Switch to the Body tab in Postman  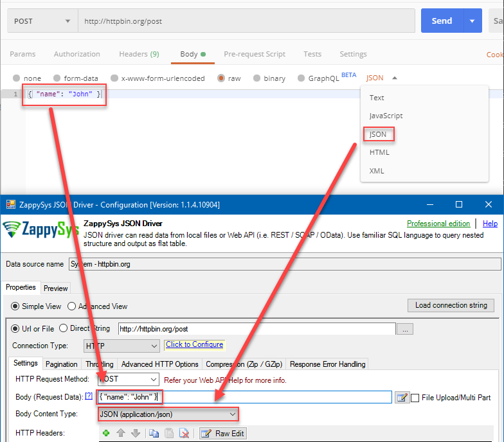193,54
